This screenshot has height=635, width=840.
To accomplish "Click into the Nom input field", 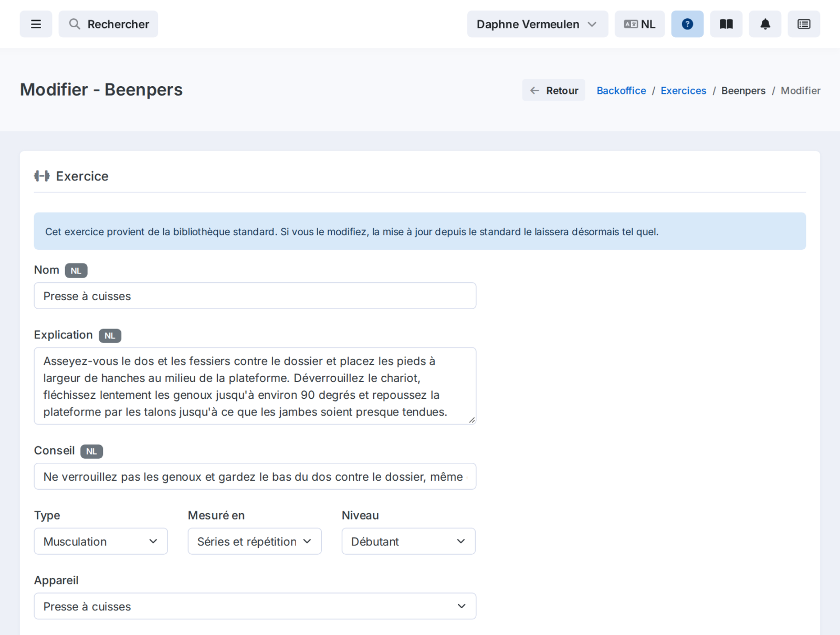I will (255, 296).
